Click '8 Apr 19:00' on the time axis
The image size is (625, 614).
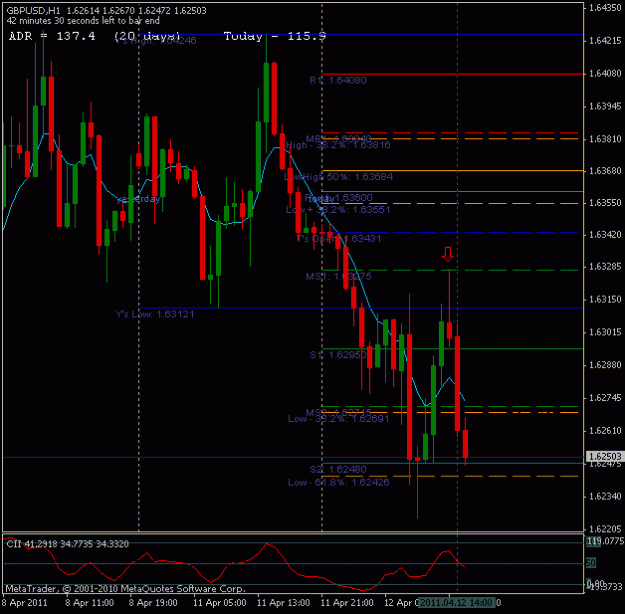[153, 602]
